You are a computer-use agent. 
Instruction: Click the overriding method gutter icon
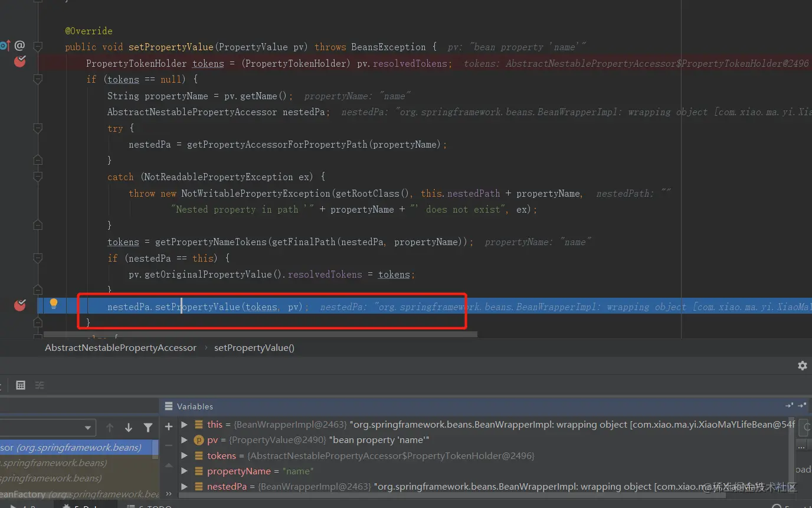tap(5, 45)
